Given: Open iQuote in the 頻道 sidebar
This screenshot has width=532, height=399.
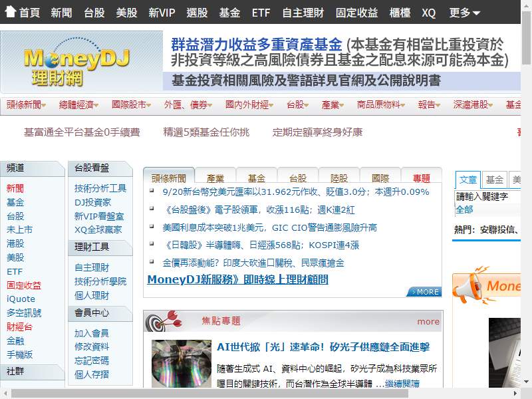Looking at the screenshot, I should (21, 299).
